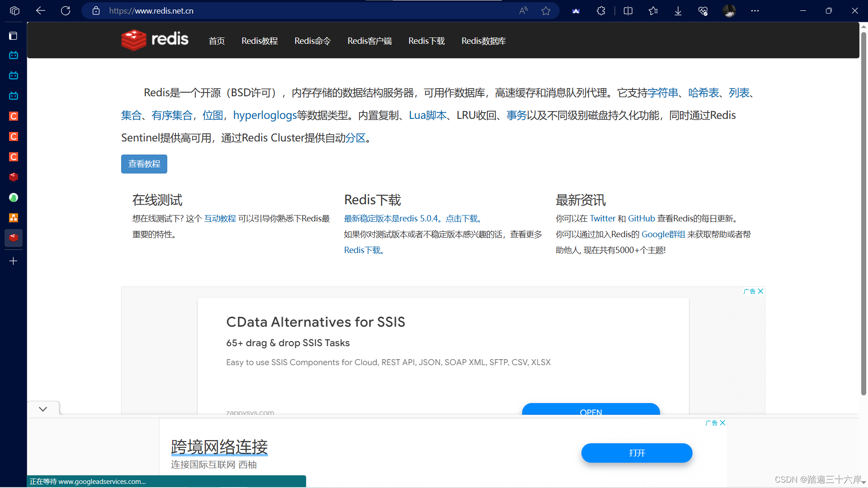Open the Twitter link

603,219
